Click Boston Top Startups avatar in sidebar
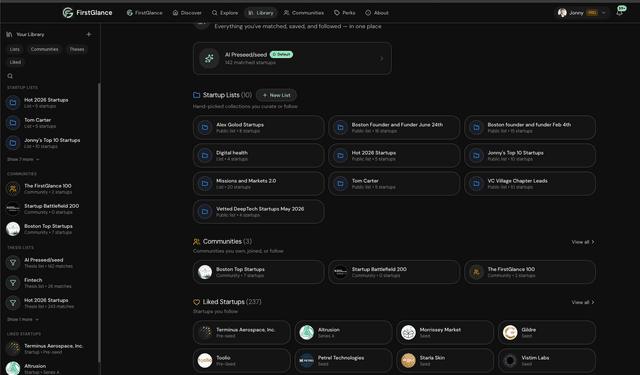The image size is (640, 375). 13,229
